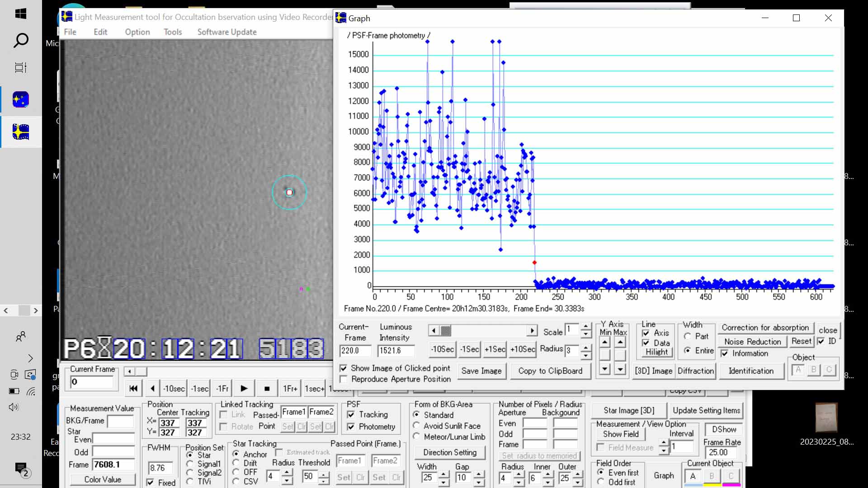868x488 pixels.
Task: Step back one frame with the left arrow
Action: [152, 389]
